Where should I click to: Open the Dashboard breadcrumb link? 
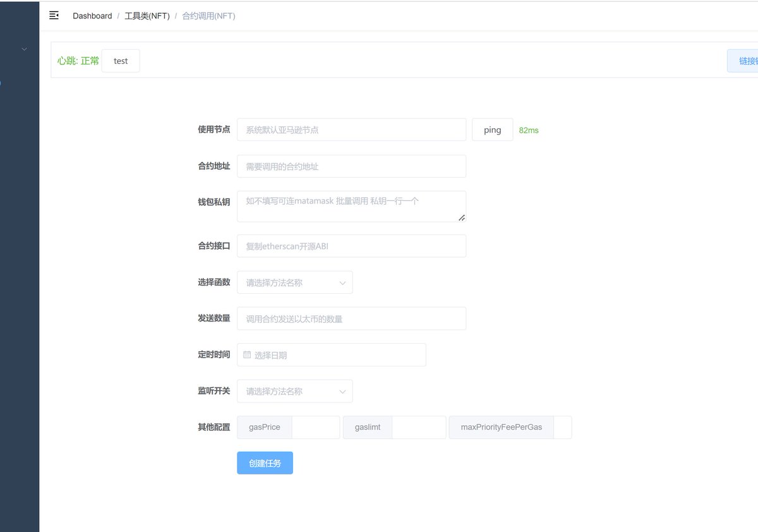pos(92,15)
